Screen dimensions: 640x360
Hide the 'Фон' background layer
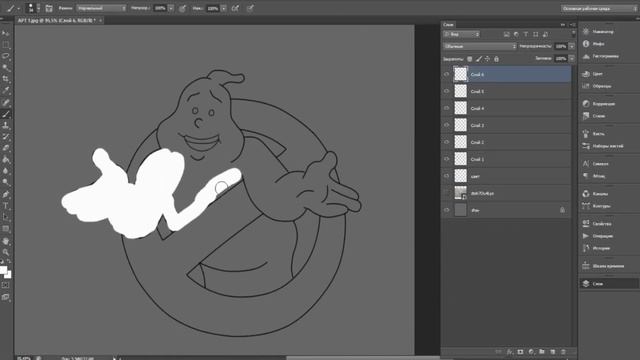click(447, 210)
